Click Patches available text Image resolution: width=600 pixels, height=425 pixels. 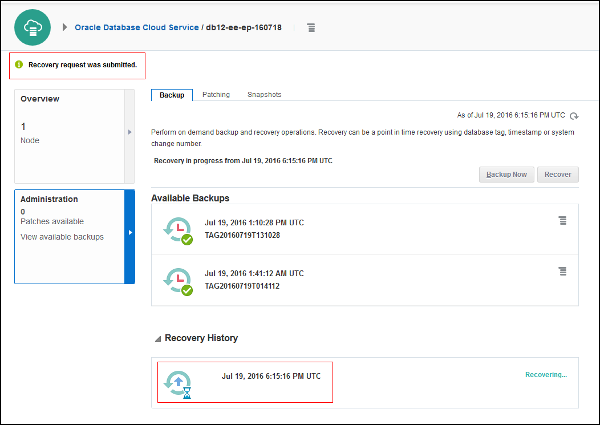52,221
